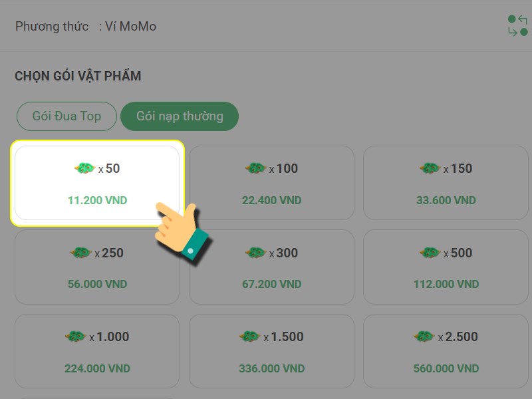Image resolution: width=532 pixels, height=399 pixels.
Task: Select the Gói nạp thường tab
Action: click(x=180, y=116)
